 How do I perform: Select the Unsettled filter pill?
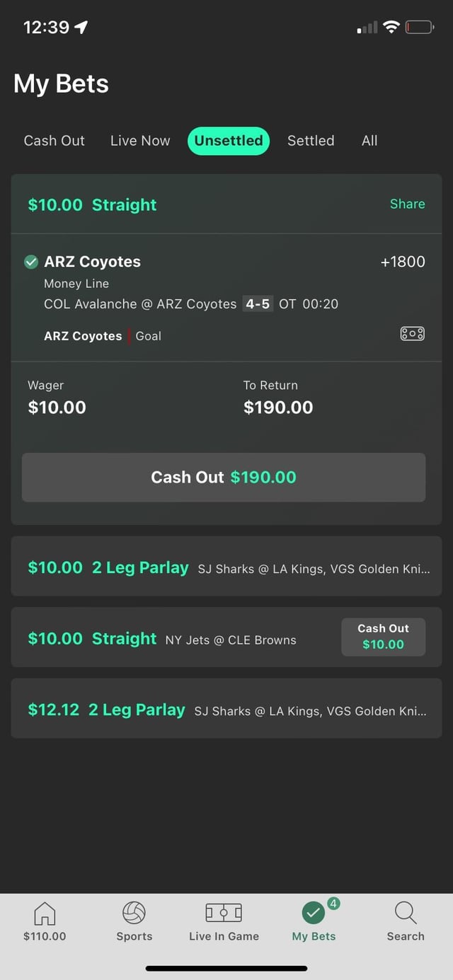point(229,141)
